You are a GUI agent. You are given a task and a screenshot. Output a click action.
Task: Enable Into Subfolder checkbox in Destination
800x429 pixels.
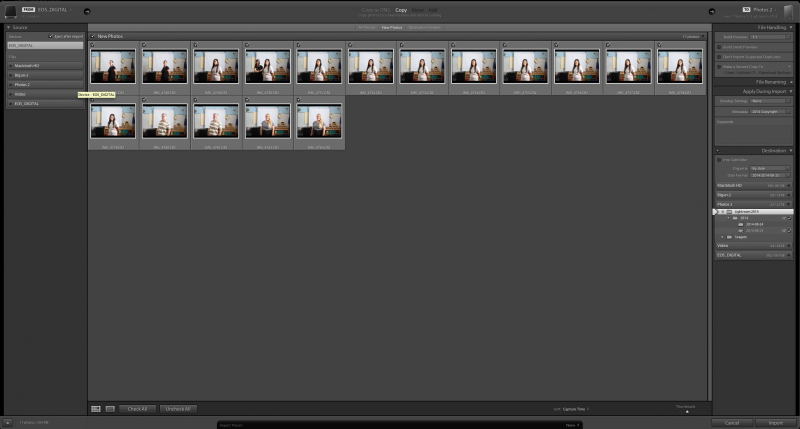click(x=719, y=160)
